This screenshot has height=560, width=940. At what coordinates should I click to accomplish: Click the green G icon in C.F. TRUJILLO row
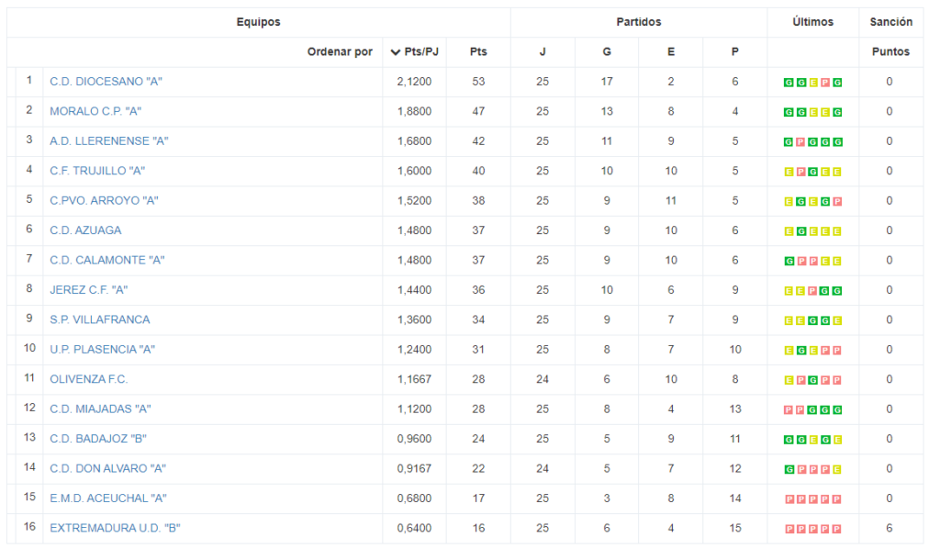point(813,172)
